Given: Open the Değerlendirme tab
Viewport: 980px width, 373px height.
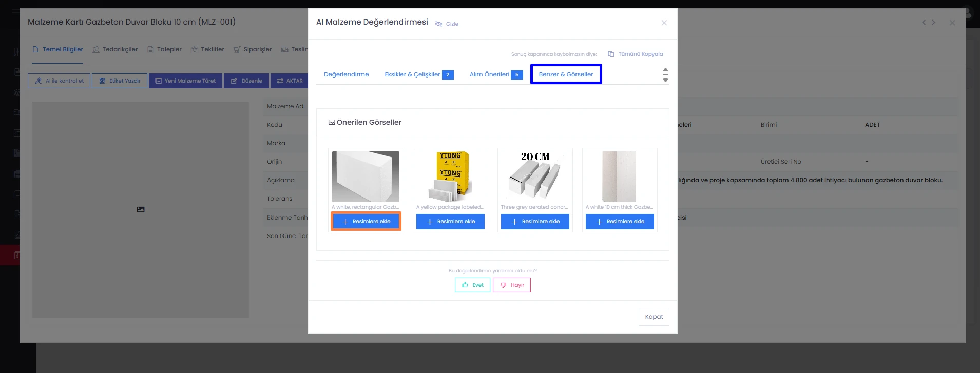Looking at the screenshot, I should coord(346,74).
